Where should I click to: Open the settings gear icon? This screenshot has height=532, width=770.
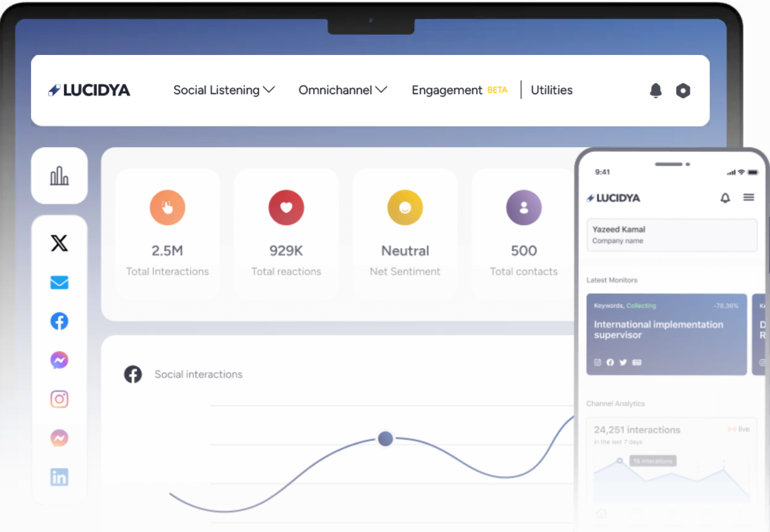683,90
